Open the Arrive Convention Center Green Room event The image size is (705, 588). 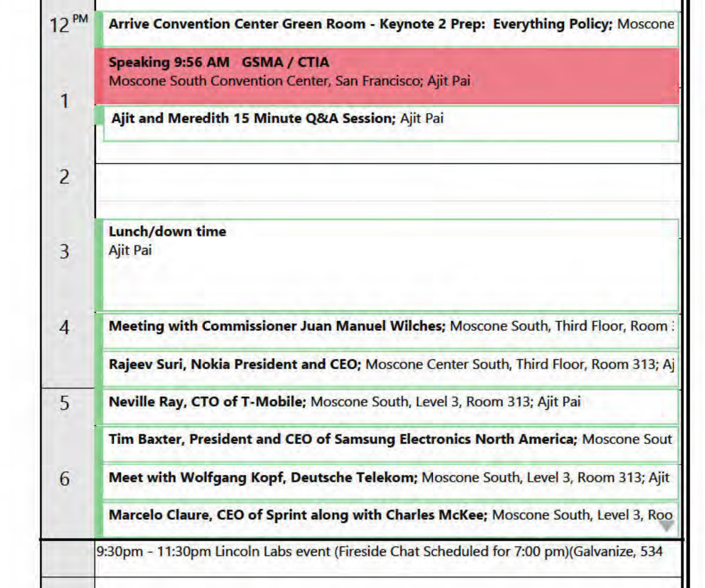(388, 29)
